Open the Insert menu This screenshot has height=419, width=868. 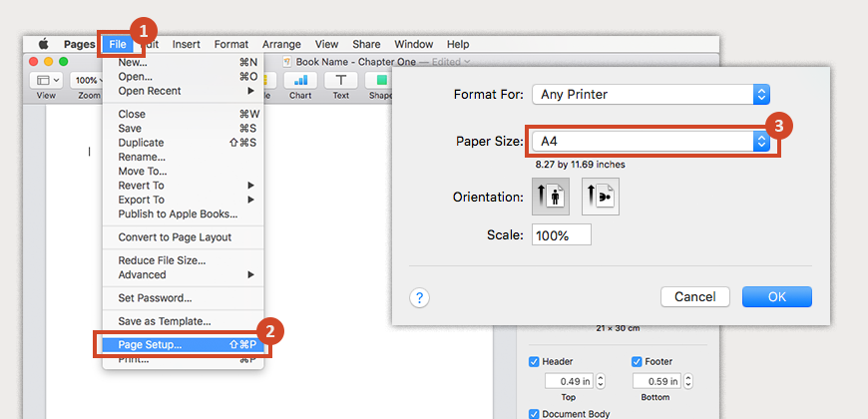[186, 44]
